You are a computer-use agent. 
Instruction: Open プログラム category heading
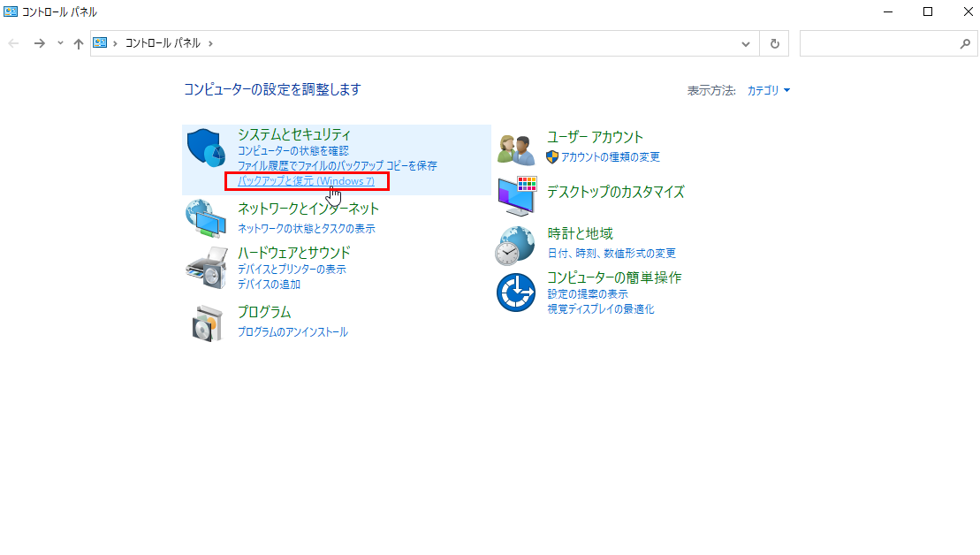click(x=264, y=312)
